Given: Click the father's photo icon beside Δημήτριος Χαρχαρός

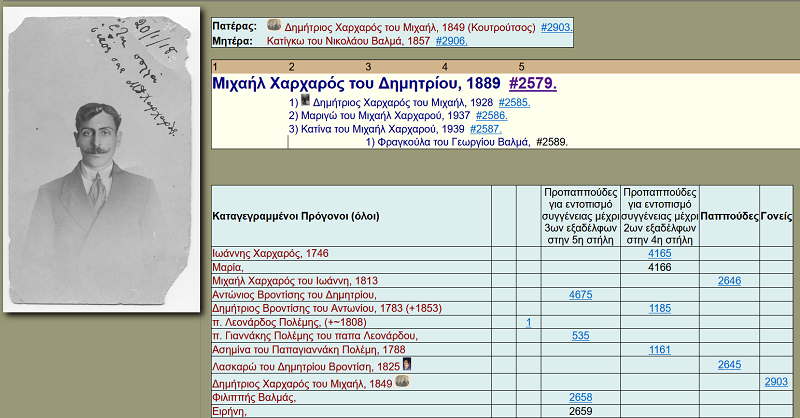Looking at the screenshot, I should 274,25.
